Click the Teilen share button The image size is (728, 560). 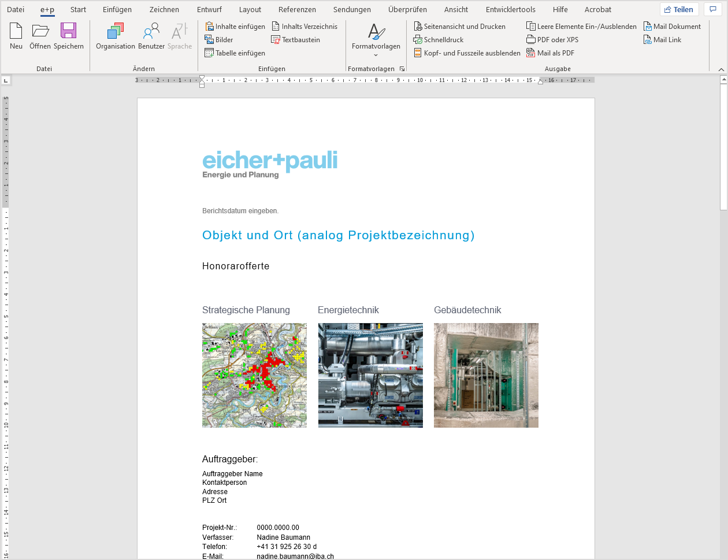pyautogui.click(x=679, y=10)
